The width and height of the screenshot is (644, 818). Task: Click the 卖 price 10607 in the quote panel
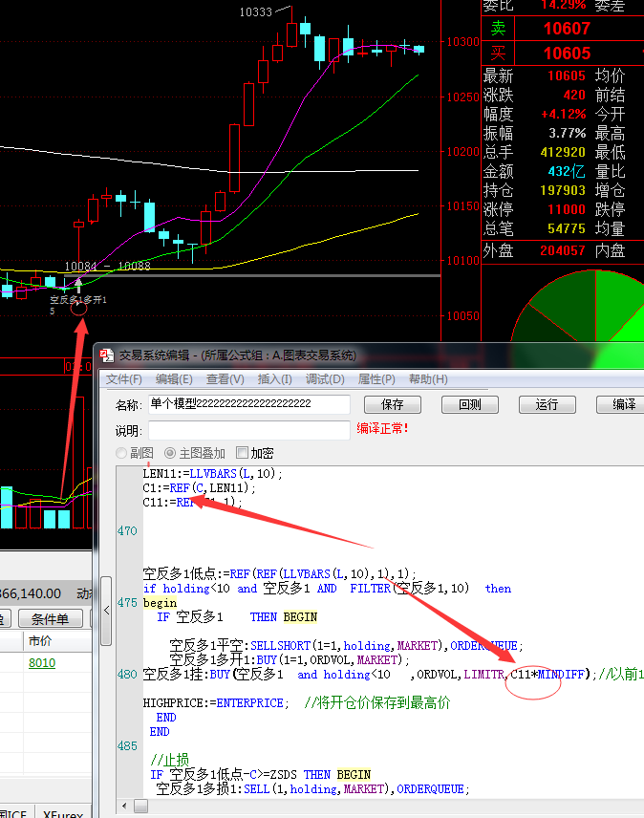[x=567, y=28]
